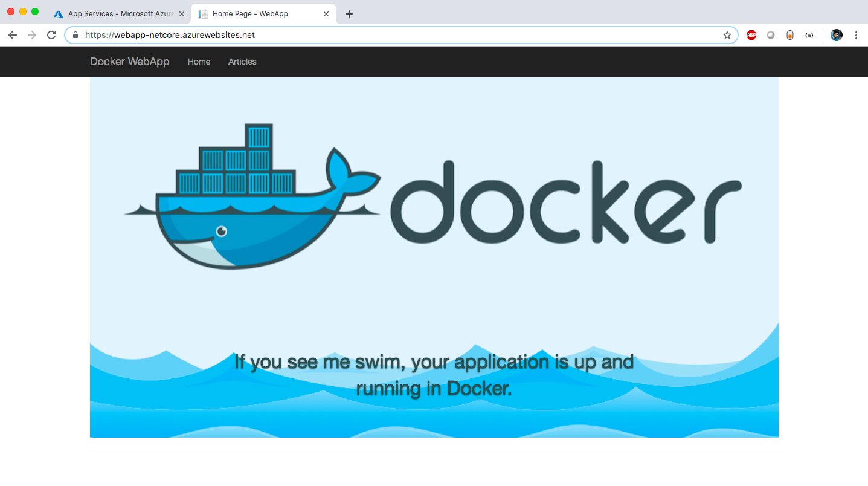Go back to the previous page
The height and width of the screenshot is (486, 868).
click(13, 35)
